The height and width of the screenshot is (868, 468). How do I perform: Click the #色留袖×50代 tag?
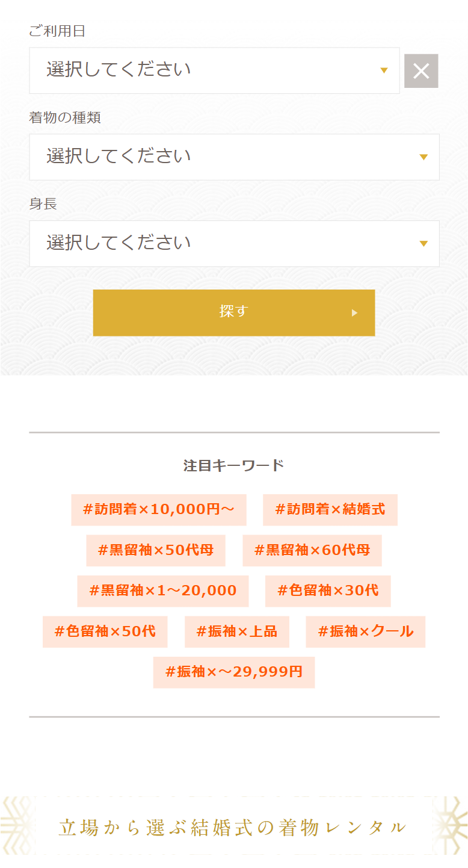105,631
